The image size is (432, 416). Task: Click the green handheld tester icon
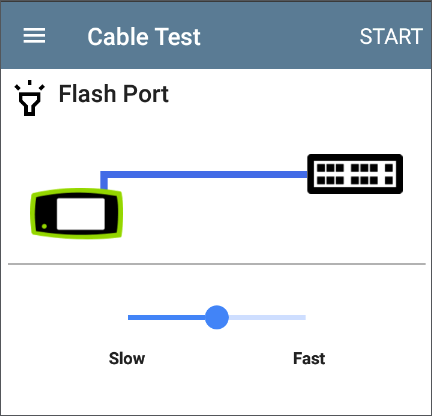click(x=76, y=213)
